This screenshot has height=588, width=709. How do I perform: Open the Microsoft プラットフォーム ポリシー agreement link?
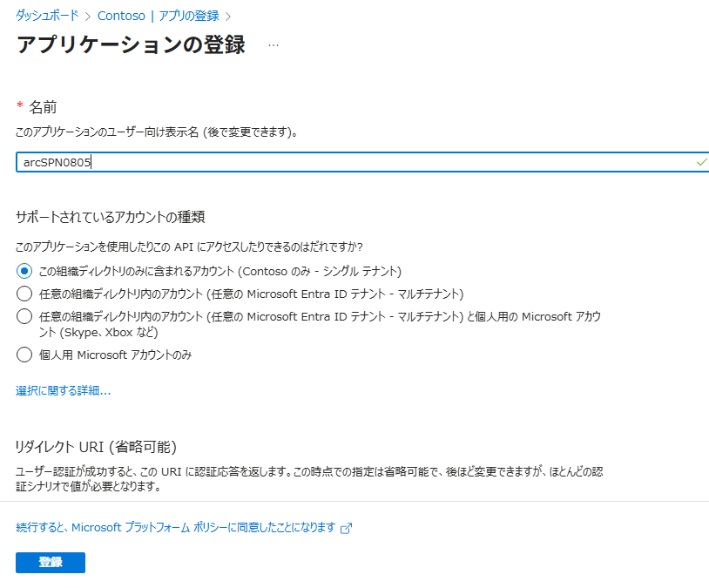point(176,527)
